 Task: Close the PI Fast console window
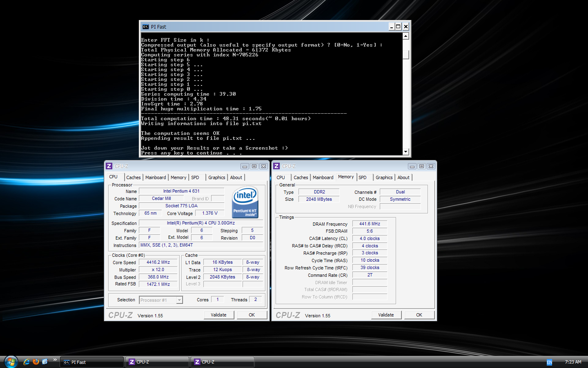click(405, 27)
